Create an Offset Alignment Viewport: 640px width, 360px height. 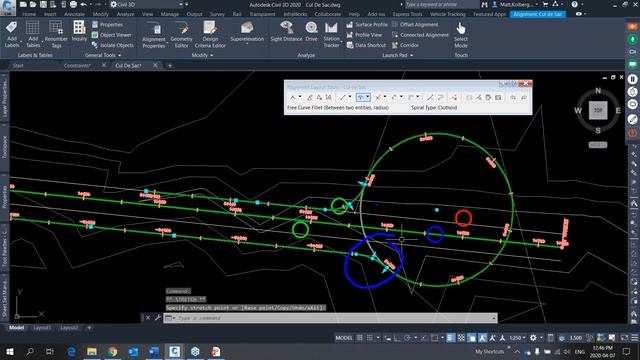(415, 24)
